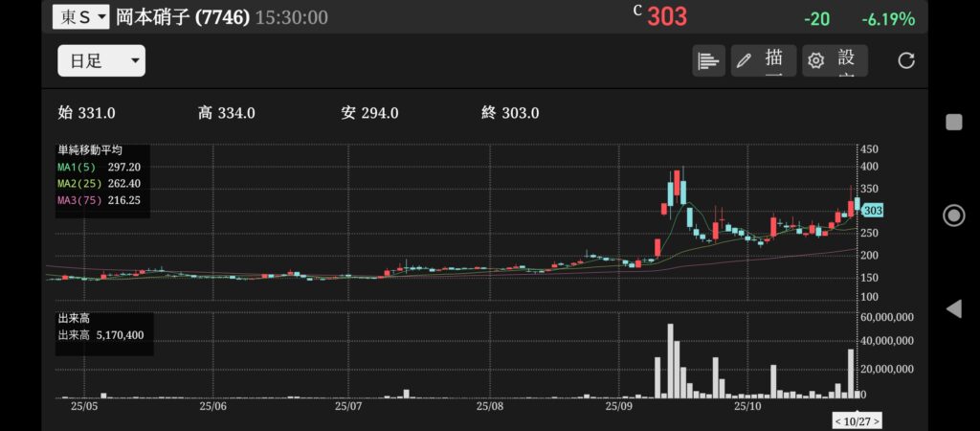Tap the 単純移動平均 indicator title
This screenshot has height=431, width=980.
click(x=85, y=151)
